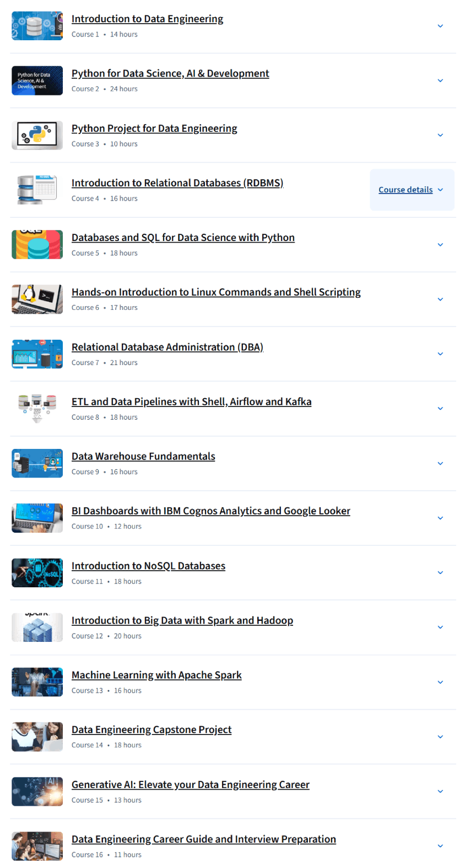
Task: Open Course details for Relational Databases (RDBMS)
Action: click(412, 190)
